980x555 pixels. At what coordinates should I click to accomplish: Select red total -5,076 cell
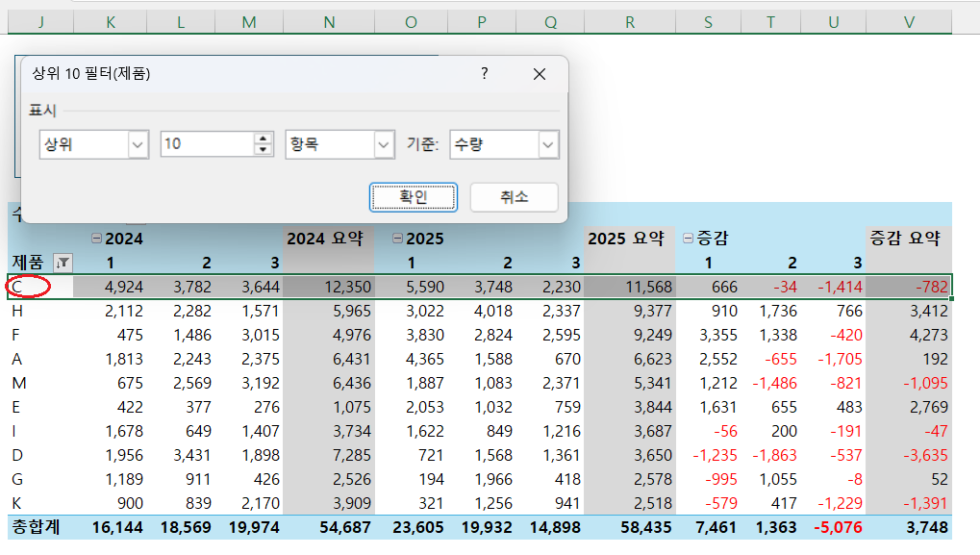tap(834, 527)
